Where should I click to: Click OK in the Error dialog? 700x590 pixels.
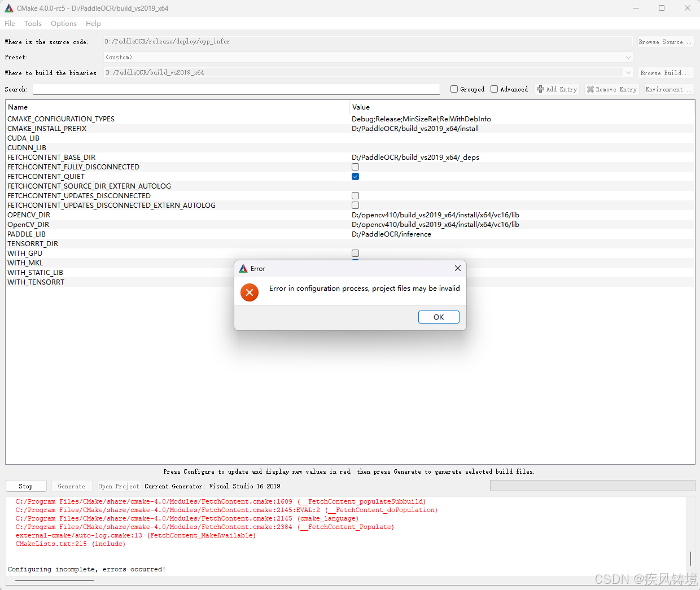pyautogui.click(x=439, y=317)
